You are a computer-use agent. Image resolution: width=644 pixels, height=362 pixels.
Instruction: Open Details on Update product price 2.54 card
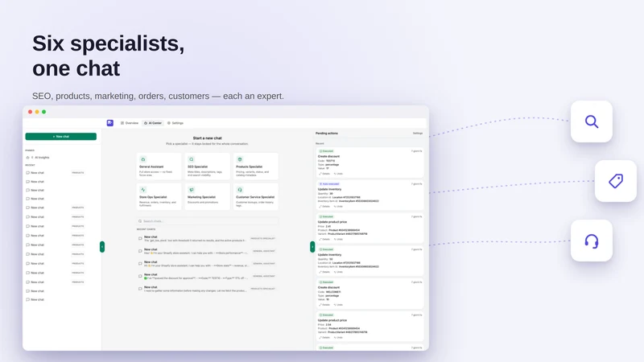[x=324, y=338]
